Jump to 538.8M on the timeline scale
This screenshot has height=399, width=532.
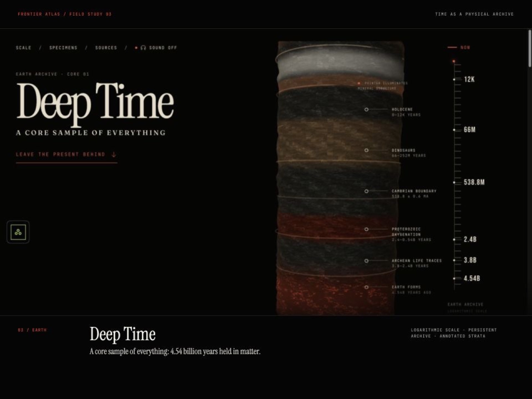point(474,182)
